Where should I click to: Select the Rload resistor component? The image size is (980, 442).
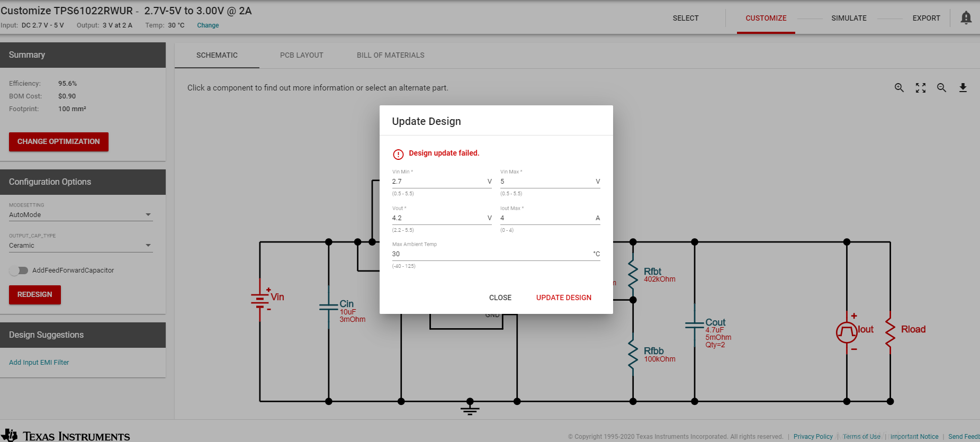891,332
